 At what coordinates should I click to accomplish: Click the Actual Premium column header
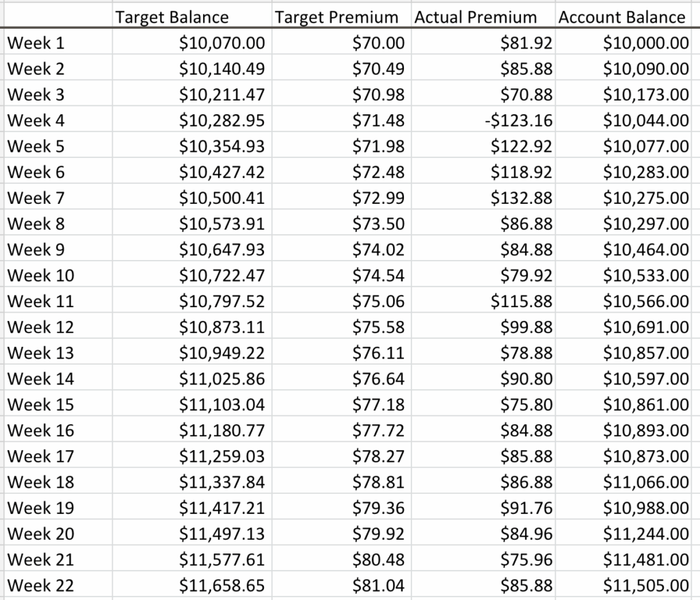[x=476, y=18]
